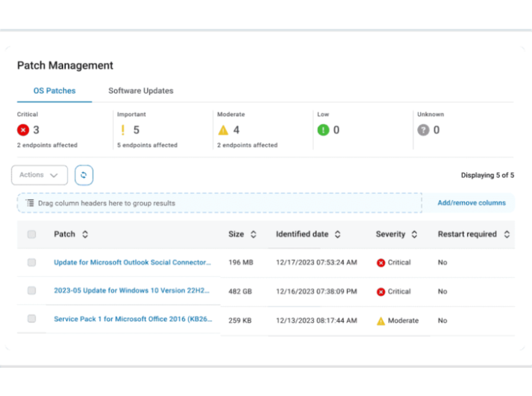Click the Add/remove columns link
The width and height of the screenshot is (532, 396).
[471, 203]
